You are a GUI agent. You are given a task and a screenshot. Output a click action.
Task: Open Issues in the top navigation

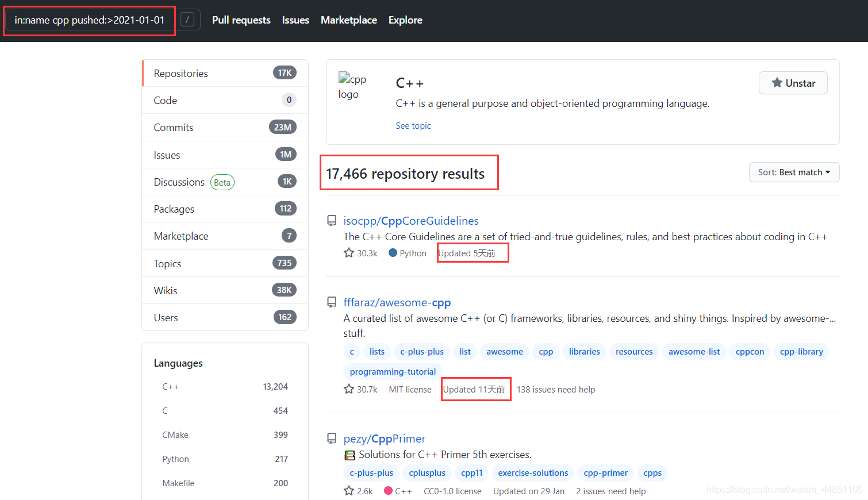point(295,20)
